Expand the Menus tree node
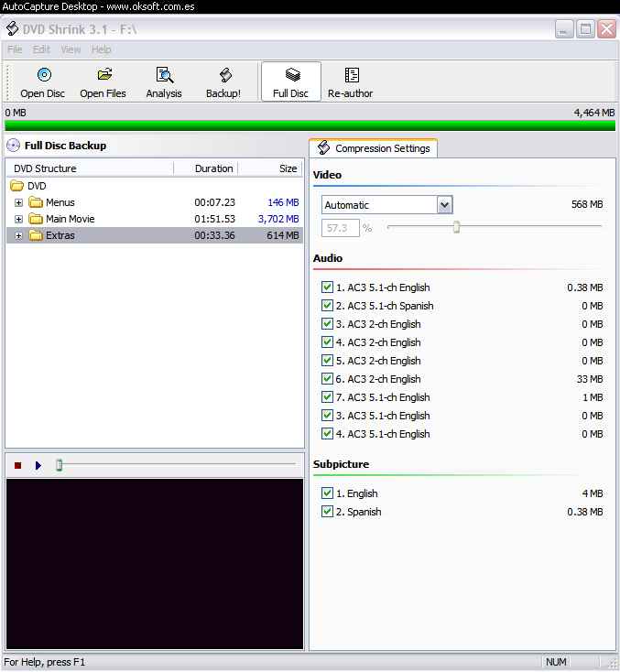The image size is (620, 672). [x=18, y=202]
